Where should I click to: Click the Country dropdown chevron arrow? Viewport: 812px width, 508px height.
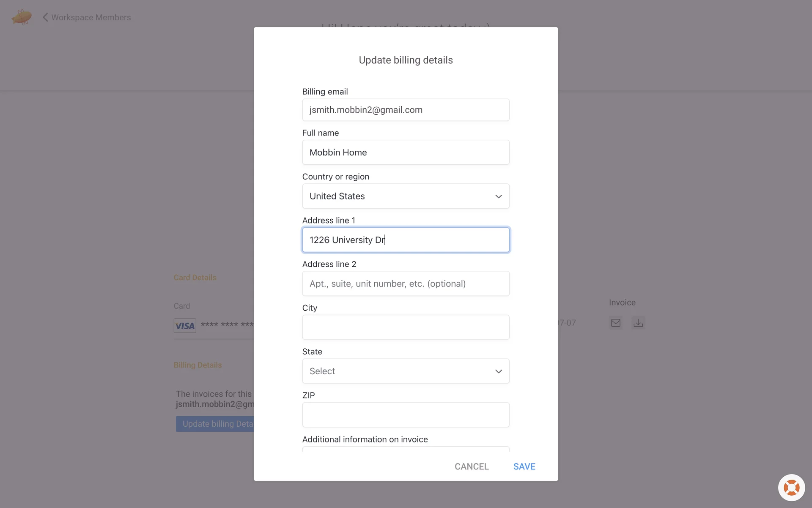tap(499, 196)
